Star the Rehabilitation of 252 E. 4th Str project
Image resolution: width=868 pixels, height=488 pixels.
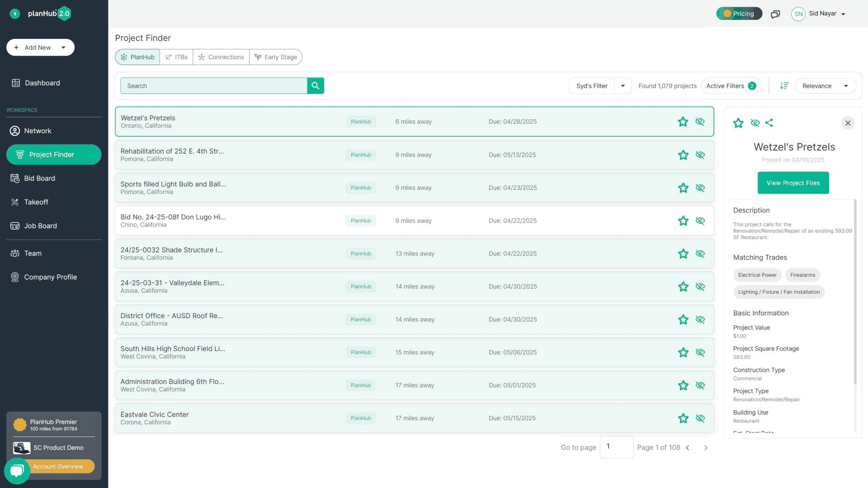683,155
